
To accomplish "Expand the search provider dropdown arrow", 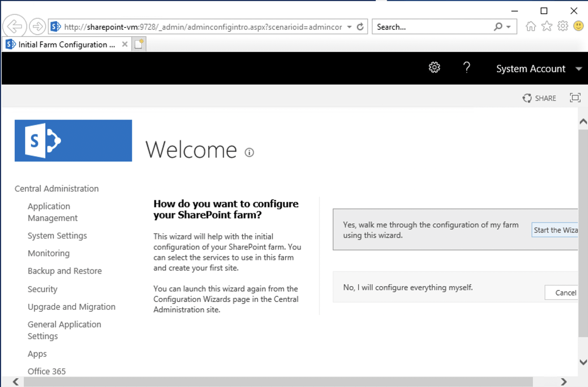I will (x=509, y=27).
